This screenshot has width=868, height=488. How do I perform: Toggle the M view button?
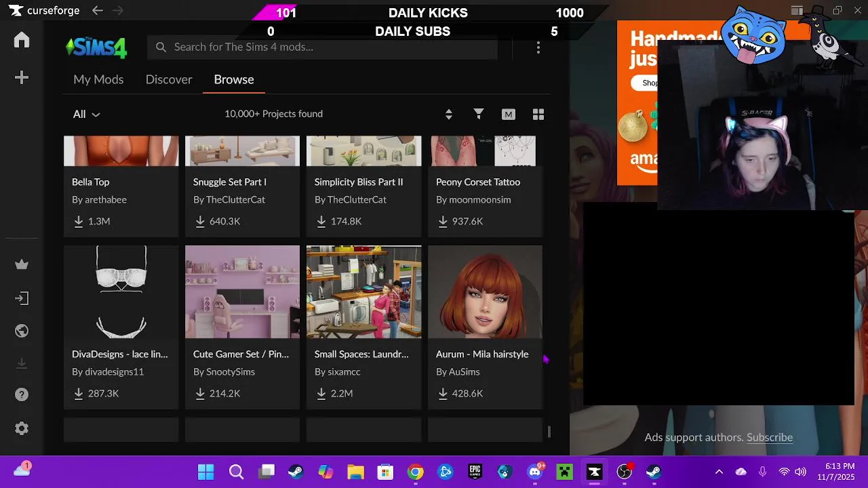pyautogui.click(x=509, y=115)
